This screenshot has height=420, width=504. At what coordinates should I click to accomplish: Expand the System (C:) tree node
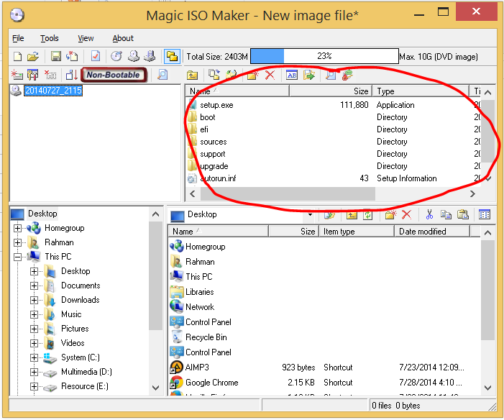coord(34,357)
